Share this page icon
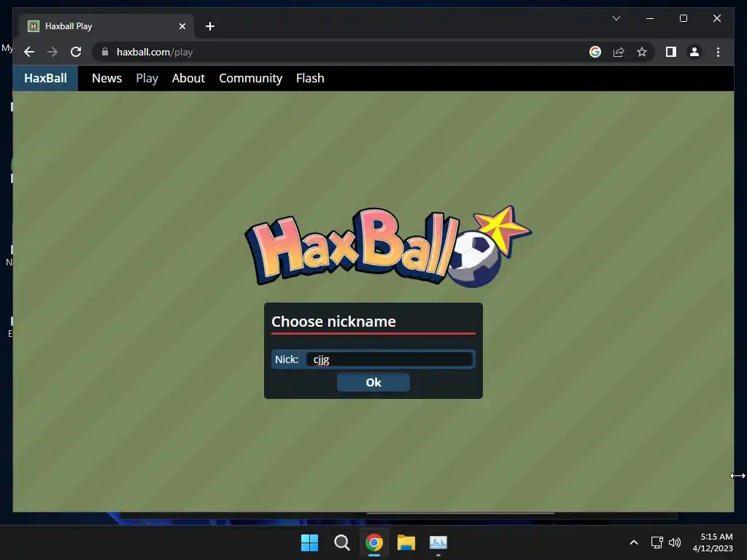747x560 pixels. [x=619, y=52]
